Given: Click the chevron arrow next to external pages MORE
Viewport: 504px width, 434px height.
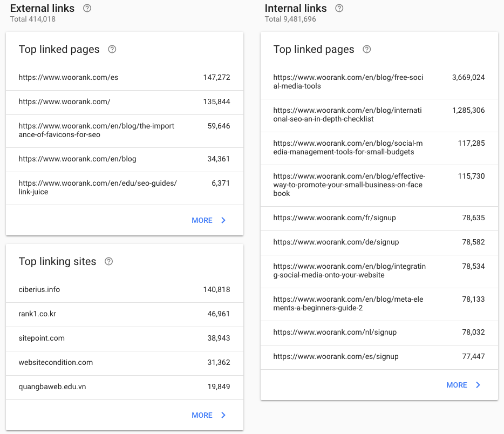Looking at the screenshot, I should coord(221,220).
